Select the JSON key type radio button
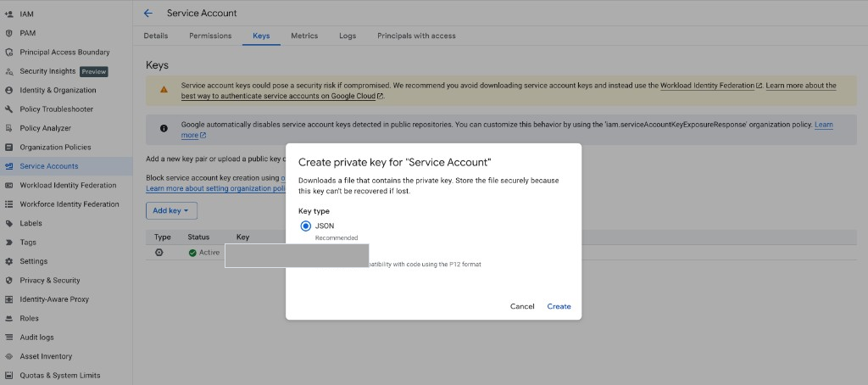 click(x=305, y=226)
